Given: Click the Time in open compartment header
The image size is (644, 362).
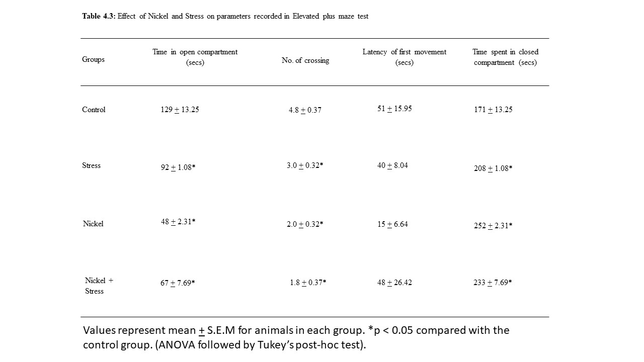Looking at the screenshot, I should click(x=195, y=57).
